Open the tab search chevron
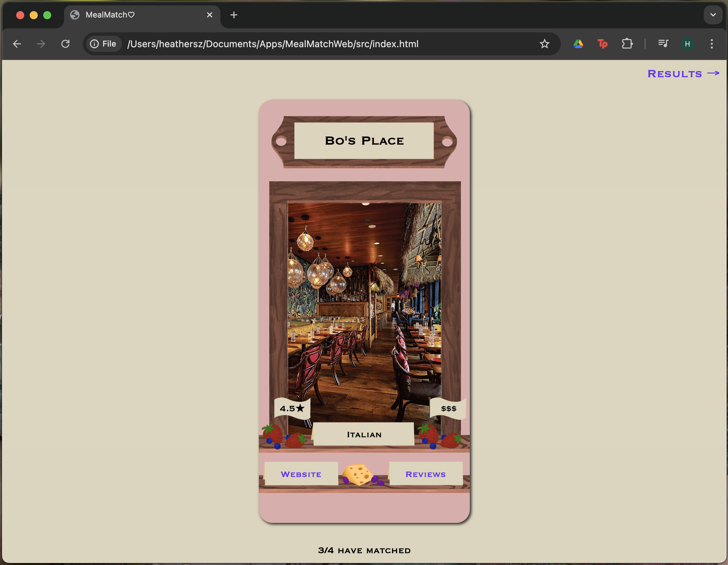 [x=712, y=15]
